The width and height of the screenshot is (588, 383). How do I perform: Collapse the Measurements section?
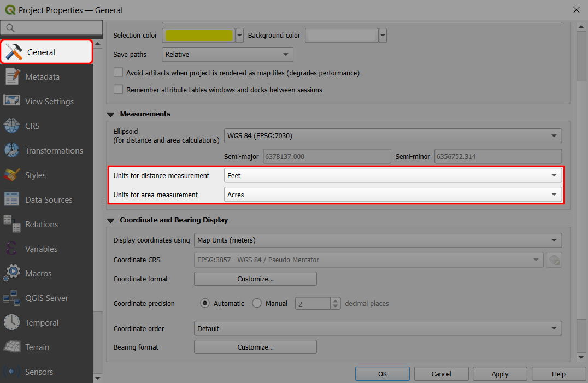[110, 114]
